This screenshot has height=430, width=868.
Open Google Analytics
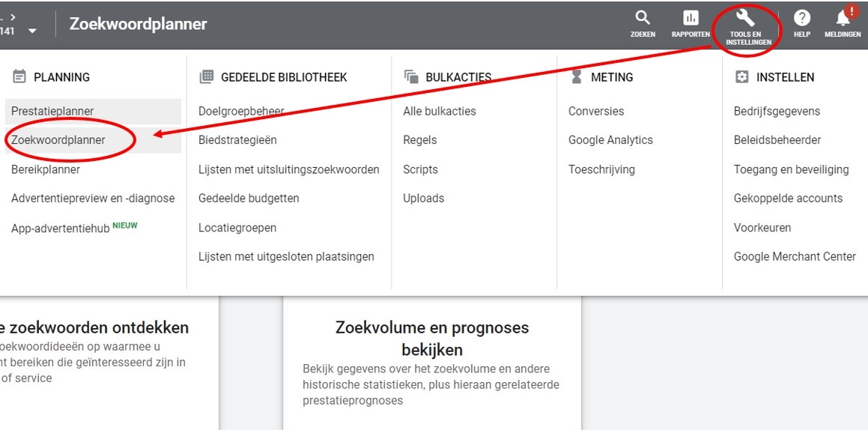[610, 140]
